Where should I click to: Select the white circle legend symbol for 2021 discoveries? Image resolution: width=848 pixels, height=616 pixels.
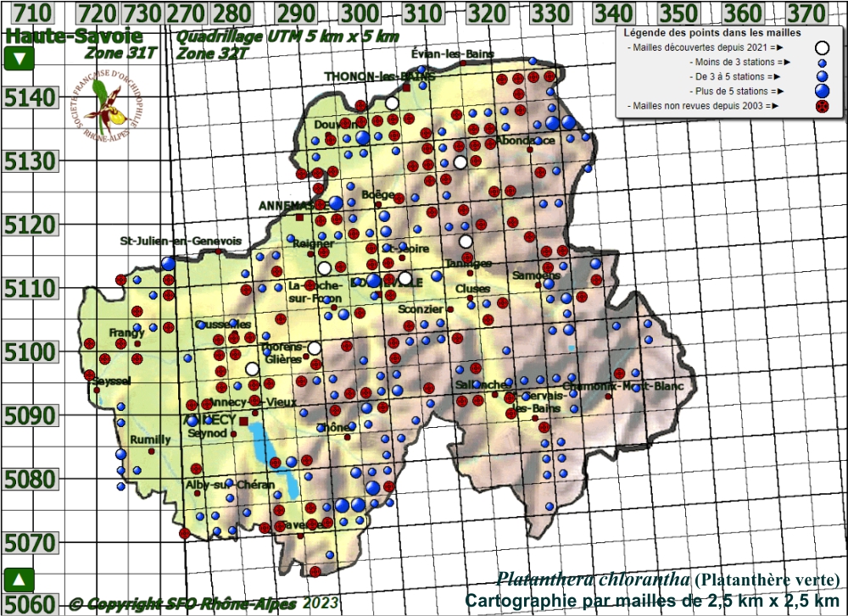point(821,47)
